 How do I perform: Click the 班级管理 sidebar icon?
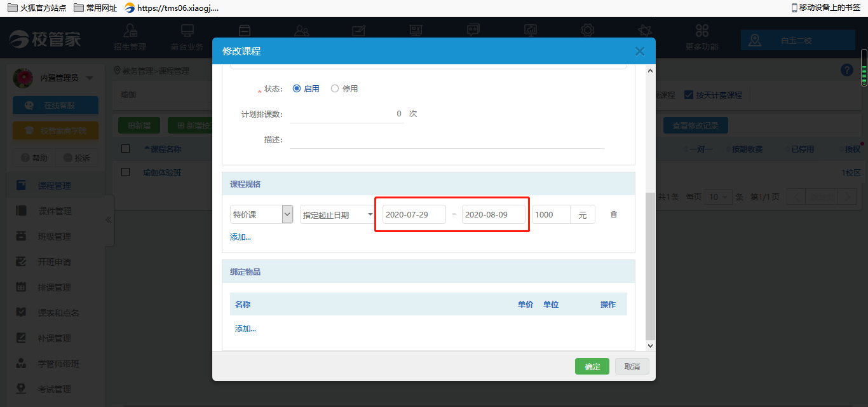click(x=21, y=237)
